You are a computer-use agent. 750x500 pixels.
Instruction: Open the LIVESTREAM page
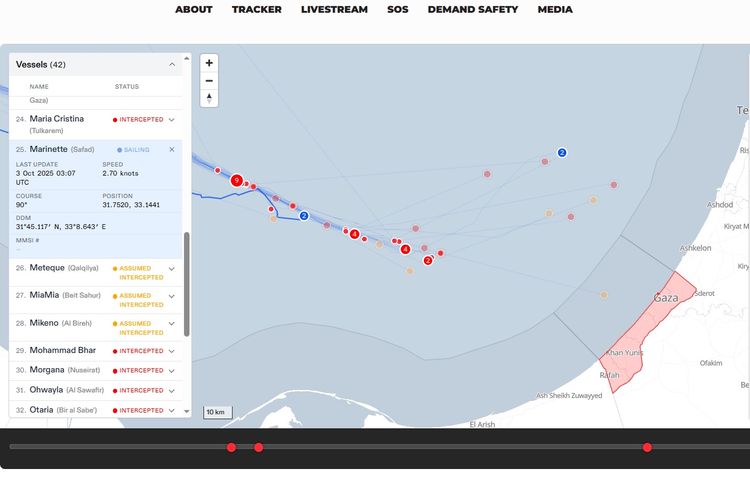334,10
